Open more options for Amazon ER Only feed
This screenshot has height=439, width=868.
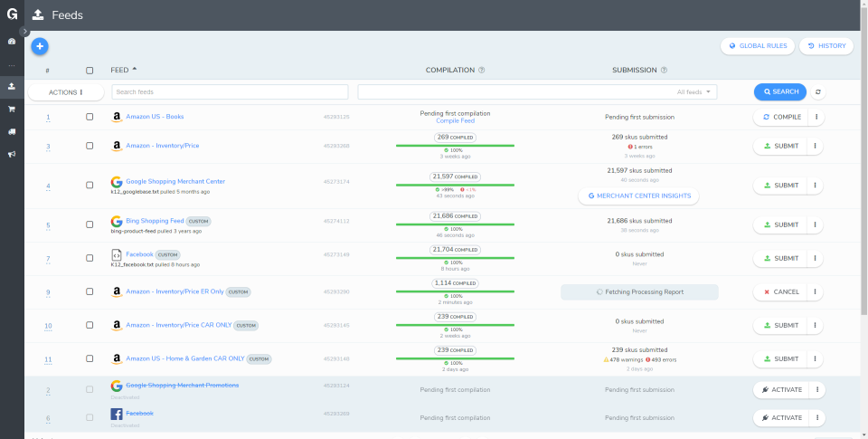(816, 291)
